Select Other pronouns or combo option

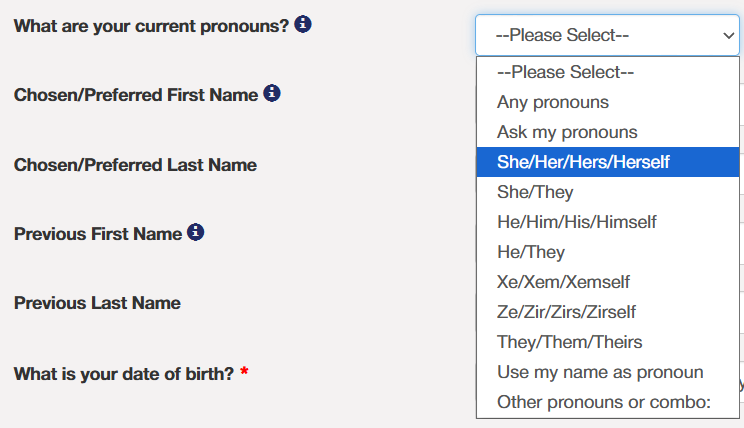tap(603, 402)
